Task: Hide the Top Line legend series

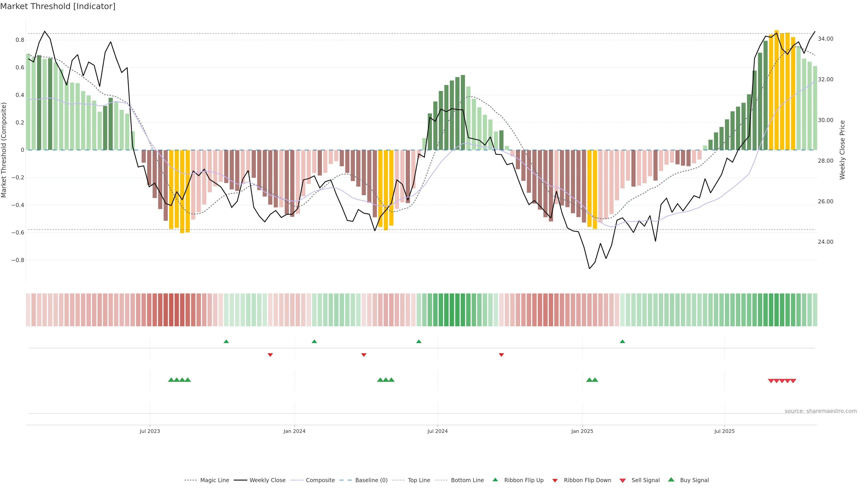Action: [x=419, y=480]
